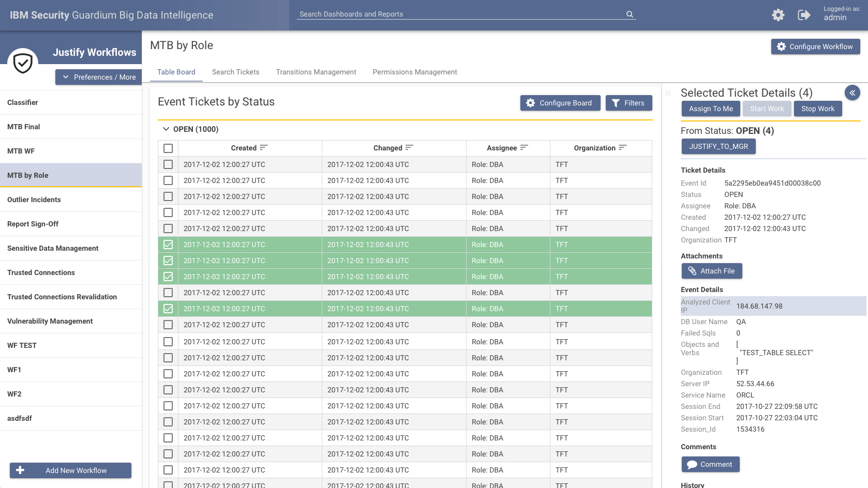The image size is (868, 488).
Task: Uncheck the first selected green ticket row
Action: pos(168,245)
